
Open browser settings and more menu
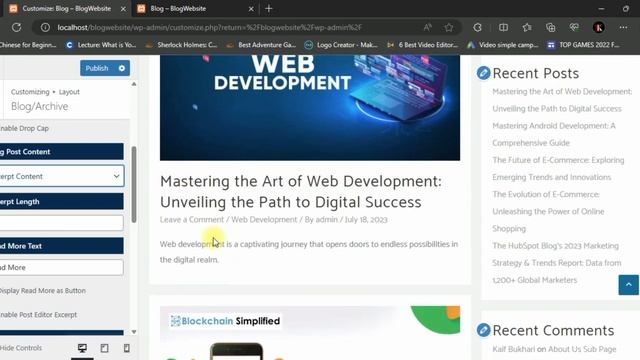click(x=623, y=27)
